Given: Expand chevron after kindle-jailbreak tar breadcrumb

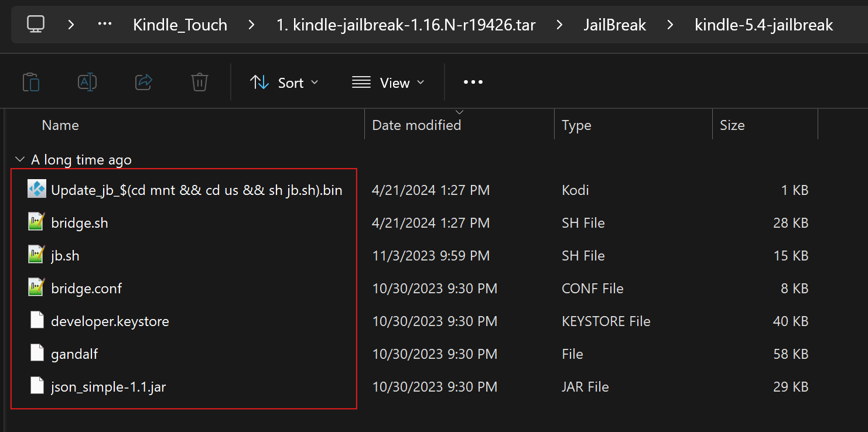Looking at the screenshot, I should [560, 25].
